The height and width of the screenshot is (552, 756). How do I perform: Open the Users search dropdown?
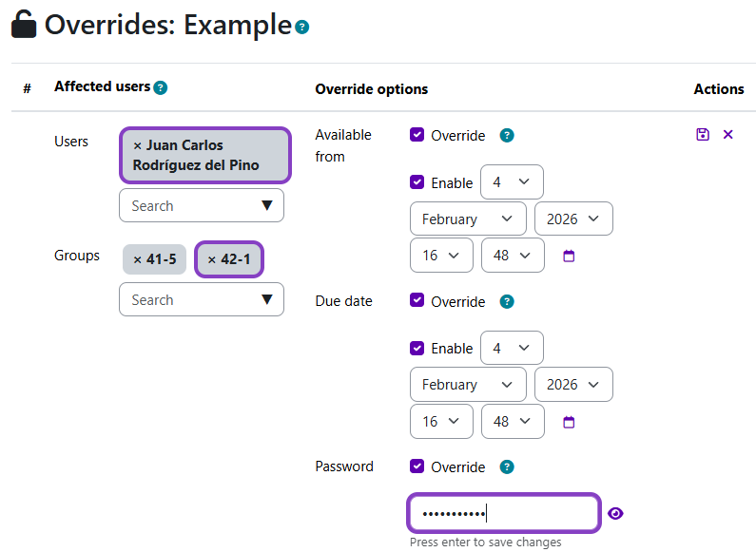pyautogui.click(x=201, y=206)
